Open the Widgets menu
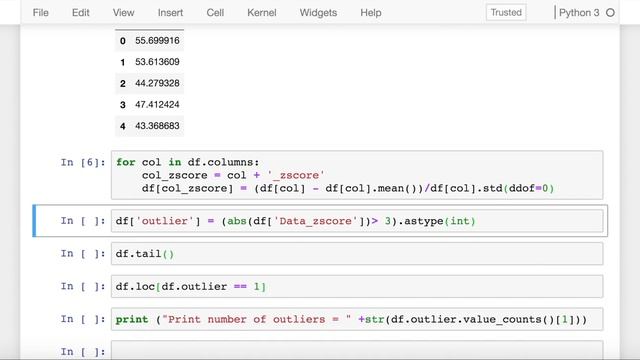Image resolution: width=640 pixels, height=360 pixels. pyautogui.click(x=318, y=13)
